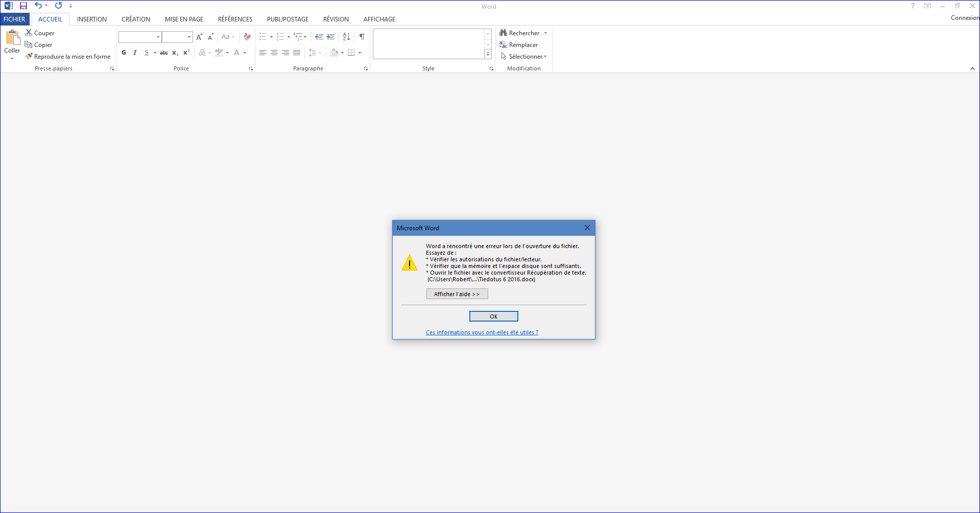Click the Afficher l'aide >> button
The height and width of the screenshot is (513, 980).
click(x=457, y=294)
